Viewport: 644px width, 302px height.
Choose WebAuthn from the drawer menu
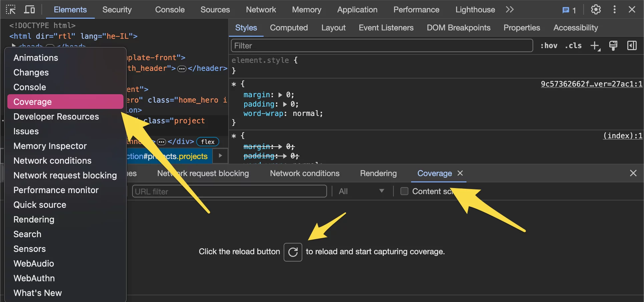pyautogui.click(x=65, y=278)
